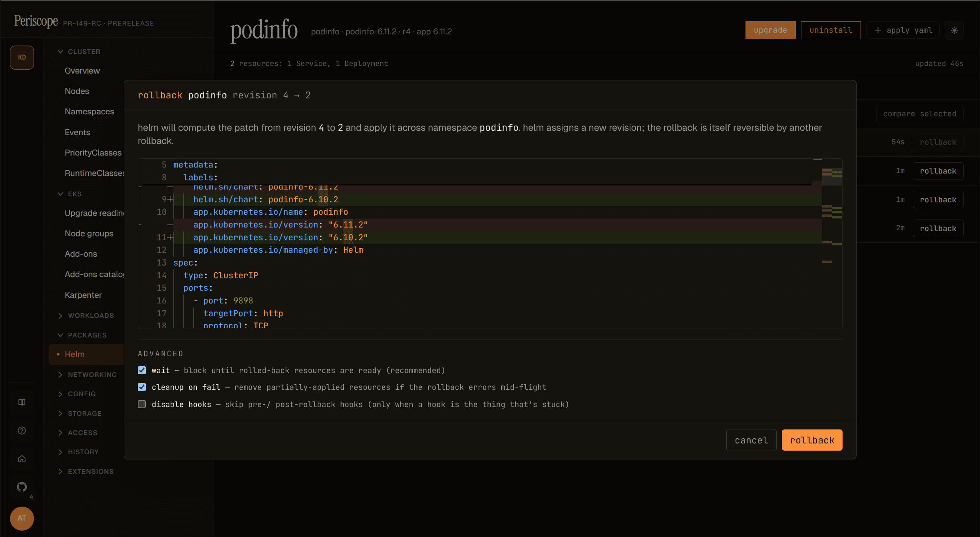Screen dimensions: 980x537
Task: Click the uninstall button
Action: [x=831, y=30]
